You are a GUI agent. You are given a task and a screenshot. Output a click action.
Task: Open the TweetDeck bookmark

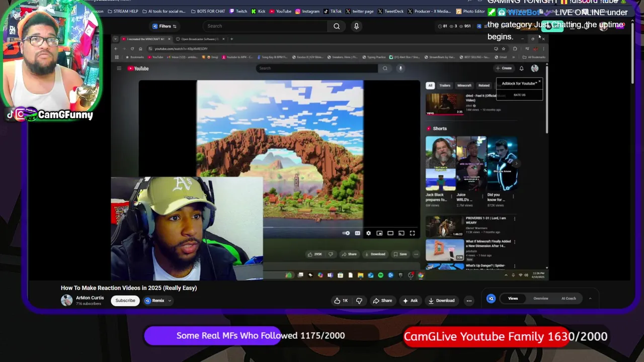coord(390,11)
